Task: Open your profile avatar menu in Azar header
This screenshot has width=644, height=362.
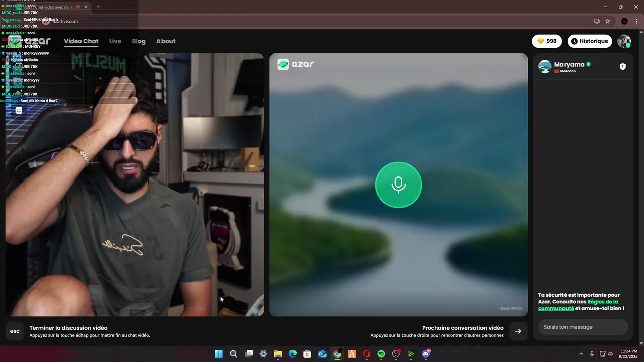Action: pos(624,41)
